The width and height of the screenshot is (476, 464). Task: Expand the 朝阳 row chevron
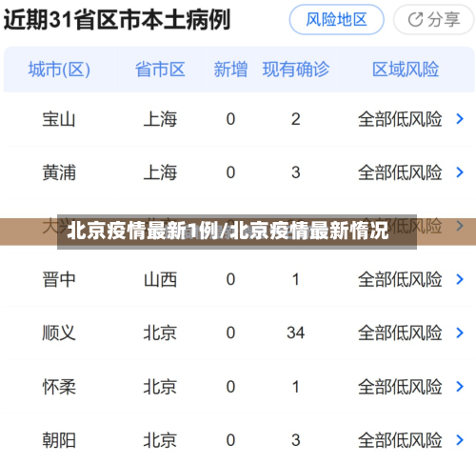[460, 440]
